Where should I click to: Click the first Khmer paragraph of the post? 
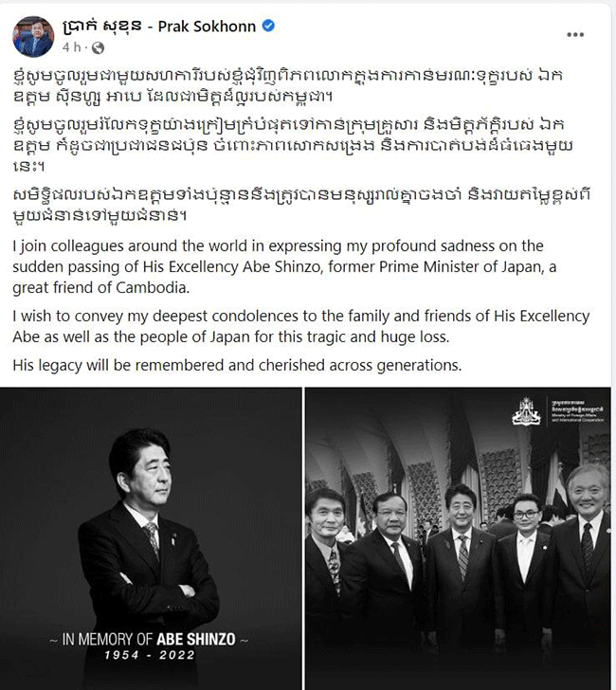coord(288,86)
